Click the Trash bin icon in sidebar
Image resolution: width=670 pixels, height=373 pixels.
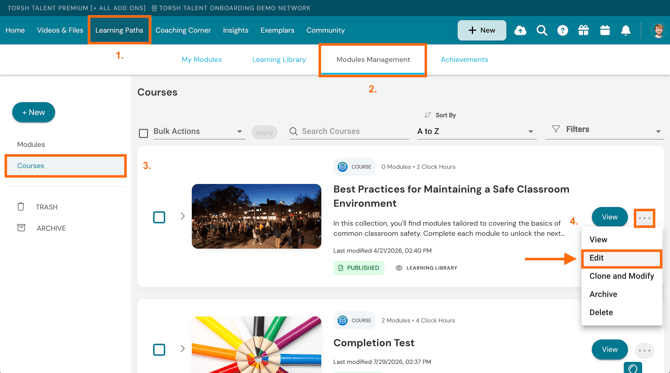(x=21, y=207)
